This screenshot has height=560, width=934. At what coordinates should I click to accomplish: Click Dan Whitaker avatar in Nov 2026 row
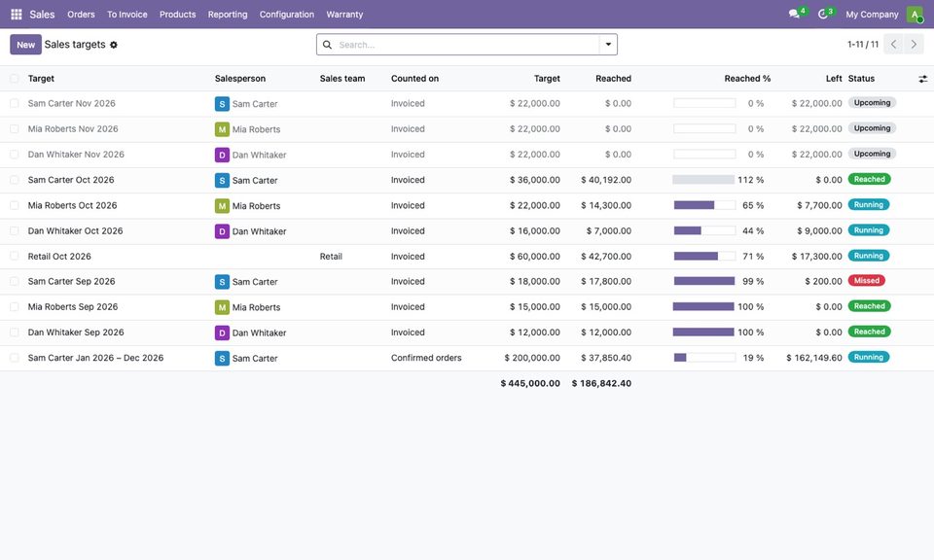[222, 155]
